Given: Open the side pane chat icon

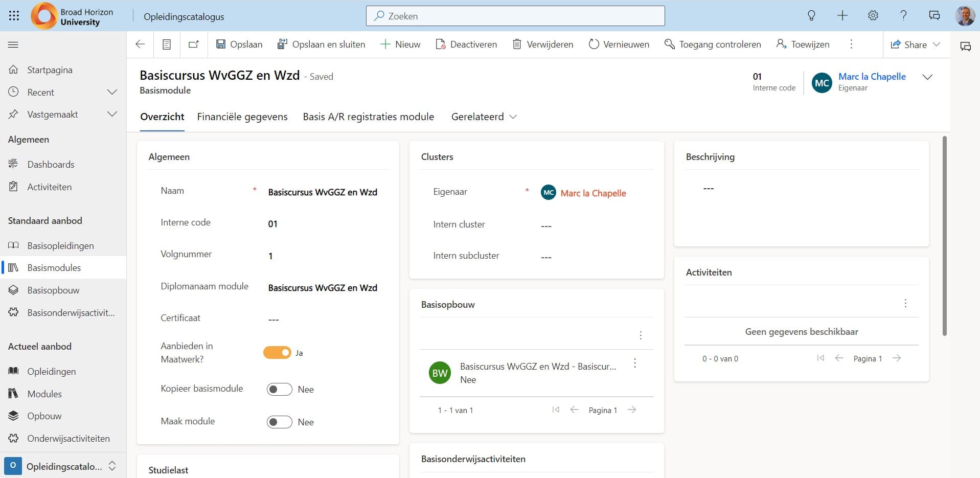Looking at the screenshot, I should point(966,47).
